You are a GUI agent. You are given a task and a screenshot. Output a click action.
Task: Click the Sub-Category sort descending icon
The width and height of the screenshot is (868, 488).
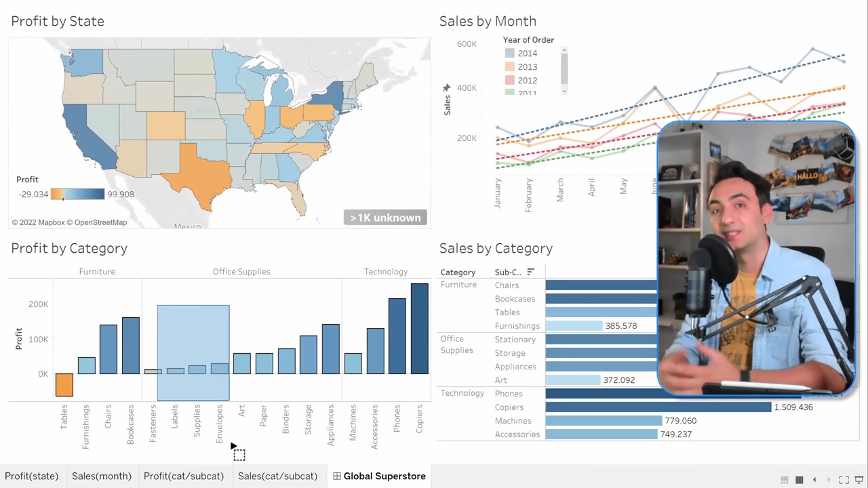(530, 272)
